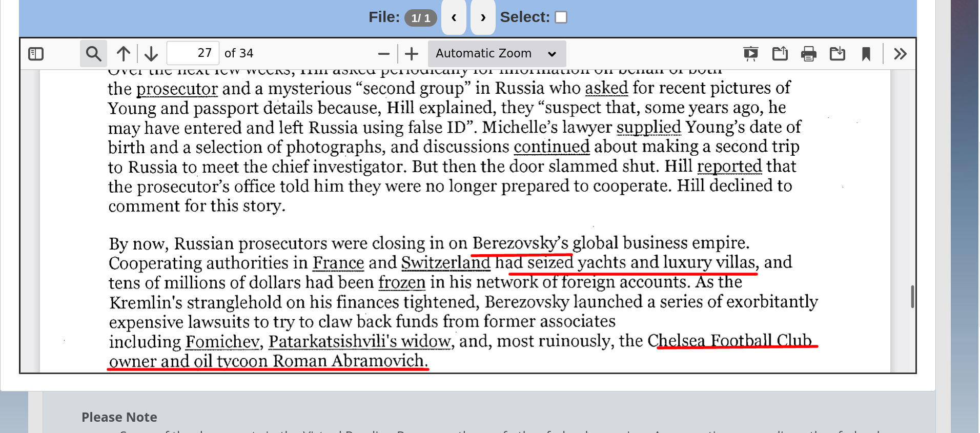Open the additional tools menu

coord(901,53)
